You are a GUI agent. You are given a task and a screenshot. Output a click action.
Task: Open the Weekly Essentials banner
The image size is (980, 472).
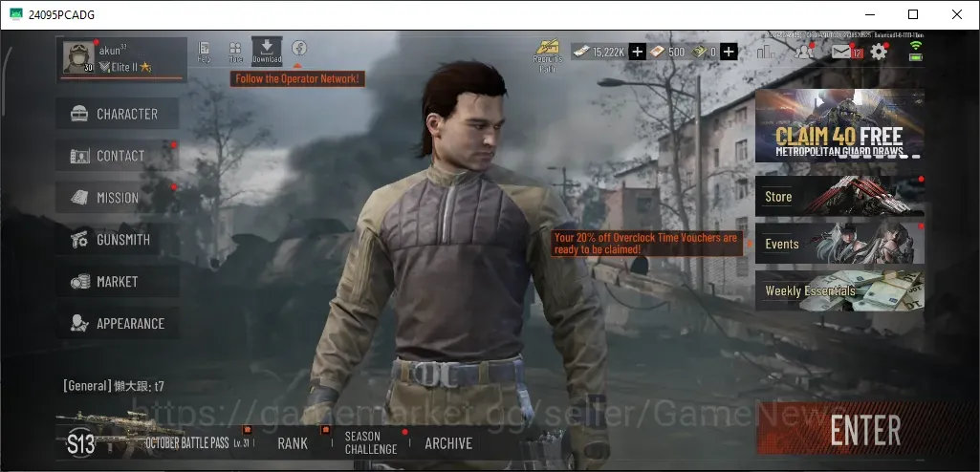pyautogui.click(x=839, y=291)
